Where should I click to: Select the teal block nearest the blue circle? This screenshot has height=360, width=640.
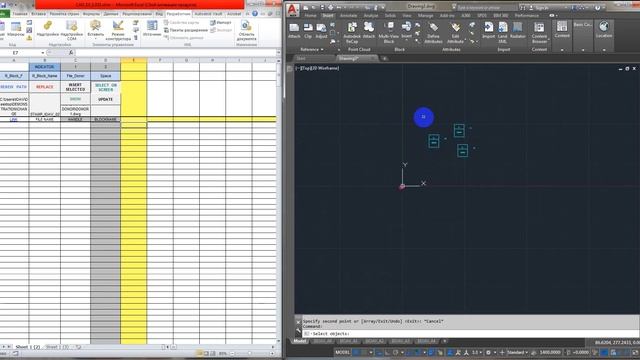434,141
